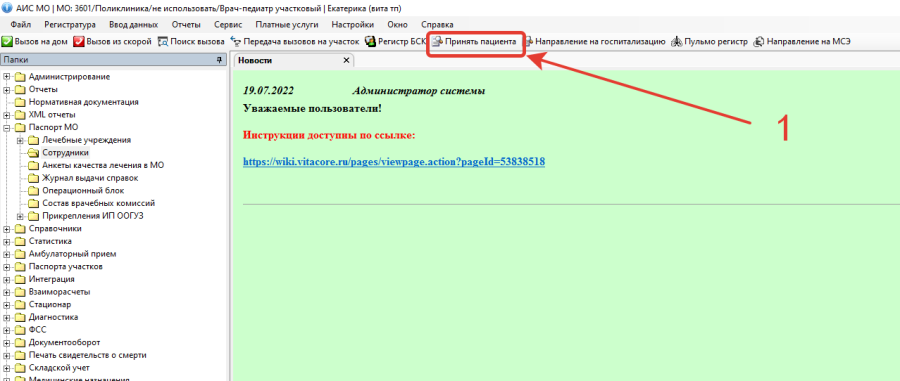
Task: Open the Вызов из скорой toolbar icon
Action: (79, 42)
